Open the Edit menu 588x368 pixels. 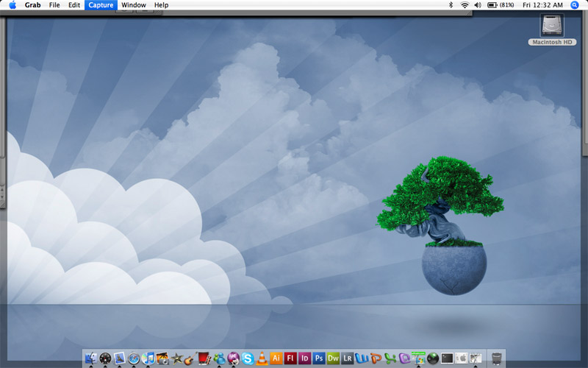click(x=74, y=5)
